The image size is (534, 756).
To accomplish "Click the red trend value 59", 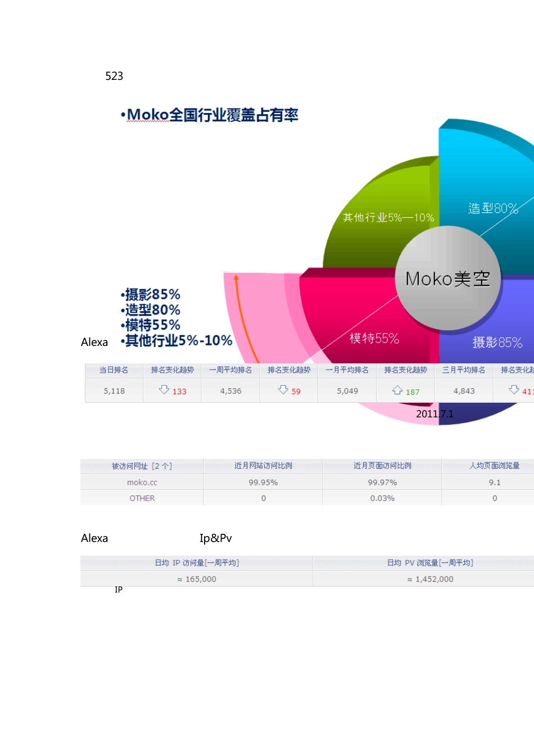I will pos(296,391).
